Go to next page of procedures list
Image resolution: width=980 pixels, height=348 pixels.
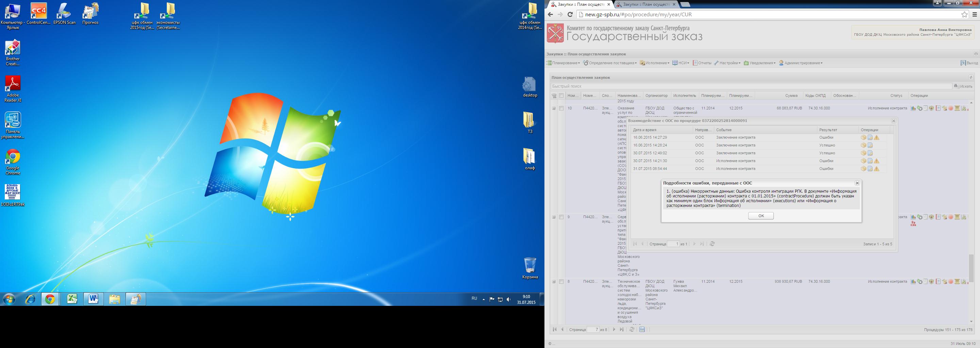(614, 329)
